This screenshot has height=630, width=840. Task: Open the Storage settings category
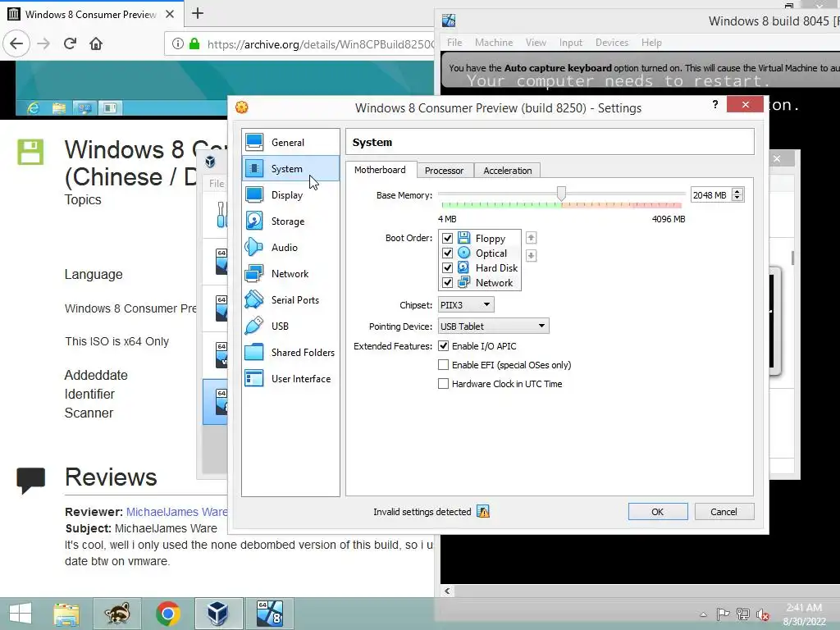(x=290, y=221)
